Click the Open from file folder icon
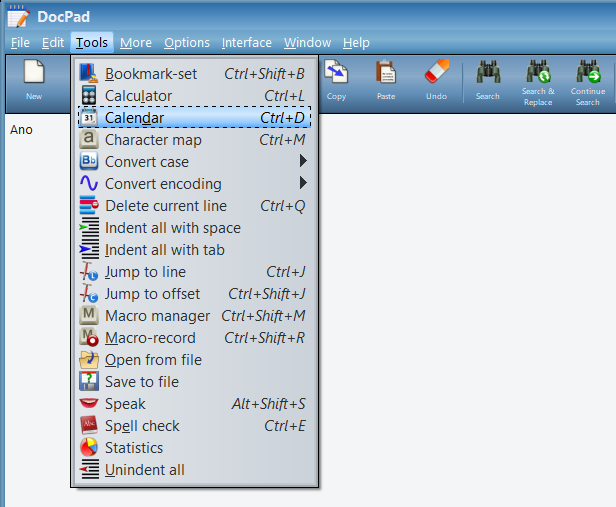The height and width of the screenshot is (507, 616). tap(89, 359)
